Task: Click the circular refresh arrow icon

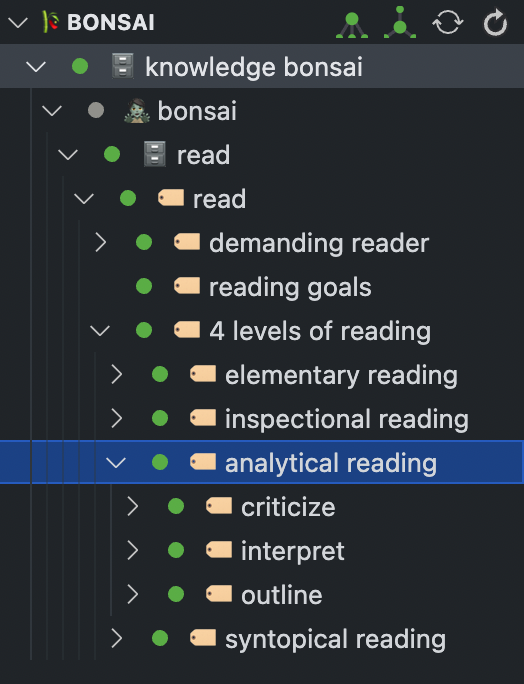Action: click(495, 23)
